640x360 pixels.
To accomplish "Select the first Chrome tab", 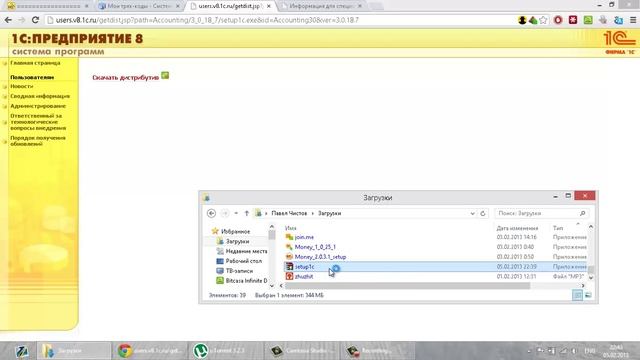I will [47, 6].
